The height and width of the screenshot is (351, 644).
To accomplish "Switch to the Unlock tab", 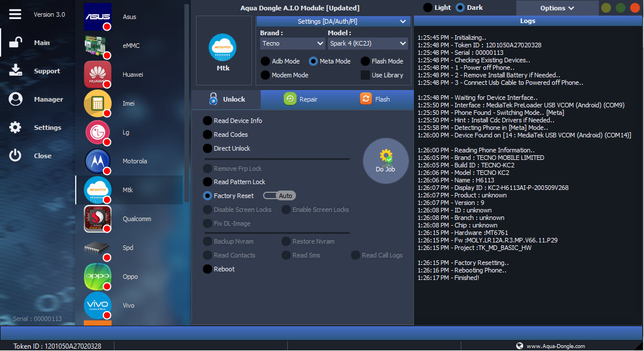I will tap(226, 99).
